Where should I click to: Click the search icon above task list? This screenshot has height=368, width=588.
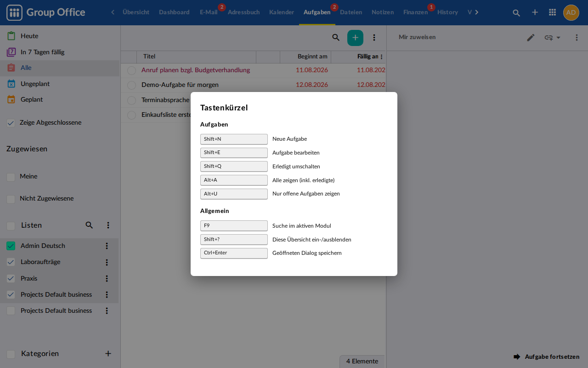(336, 38)
